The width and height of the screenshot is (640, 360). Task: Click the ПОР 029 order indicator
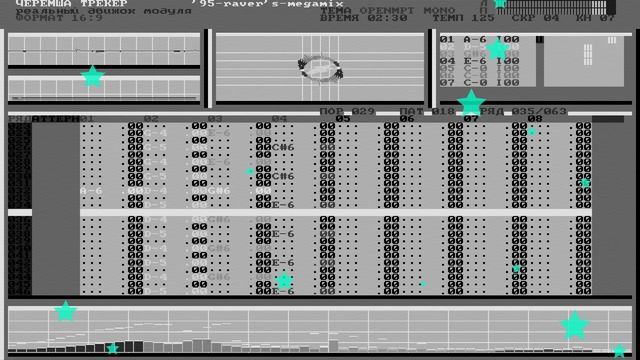[347, 111]
